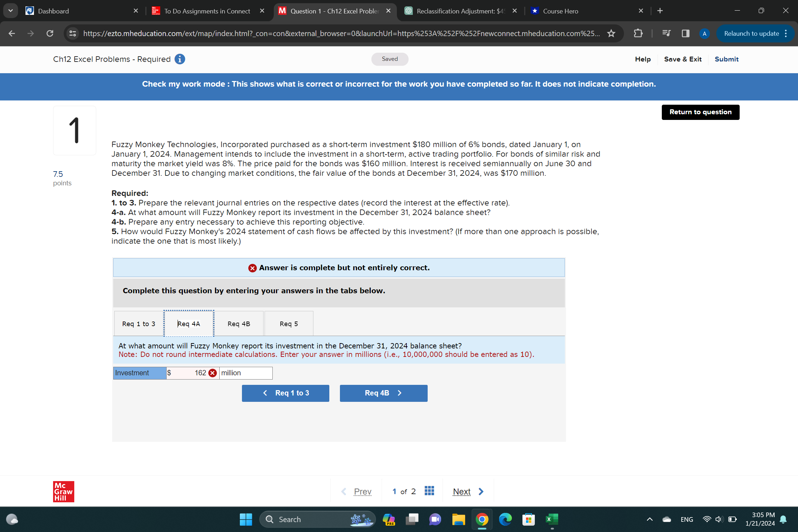
Task: Toggle the browser side panel icon
Action: click(x=685, y=34)
